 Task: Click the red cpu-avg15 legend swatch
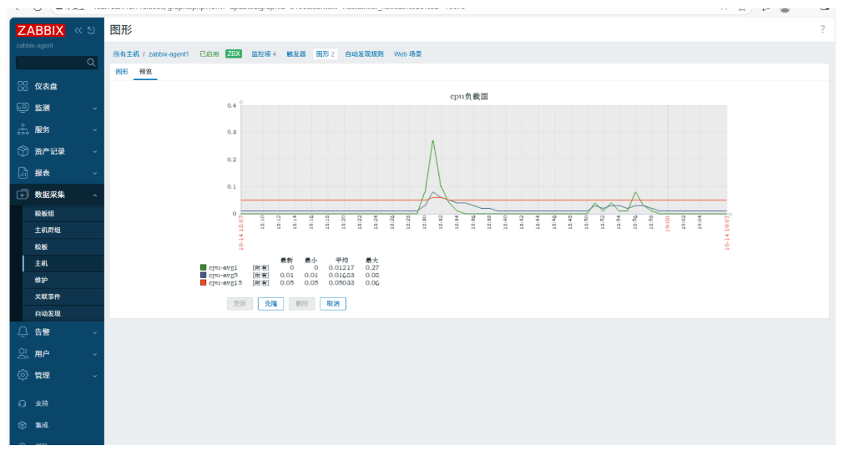(x=203, y=282)
